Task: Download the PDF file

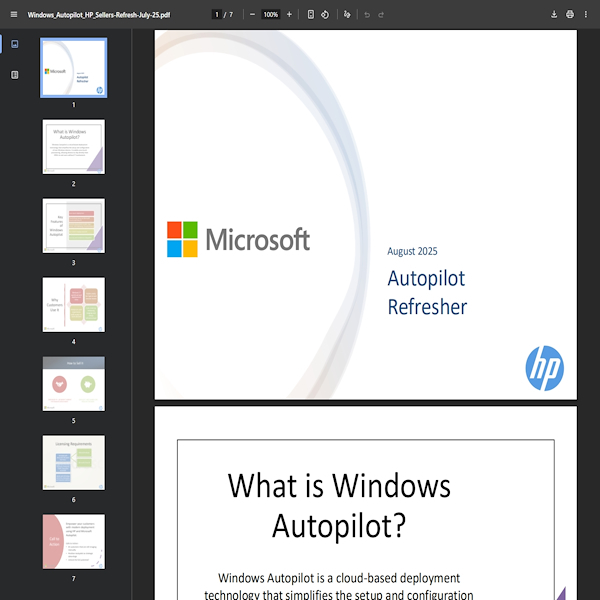Action: [554, 15]
